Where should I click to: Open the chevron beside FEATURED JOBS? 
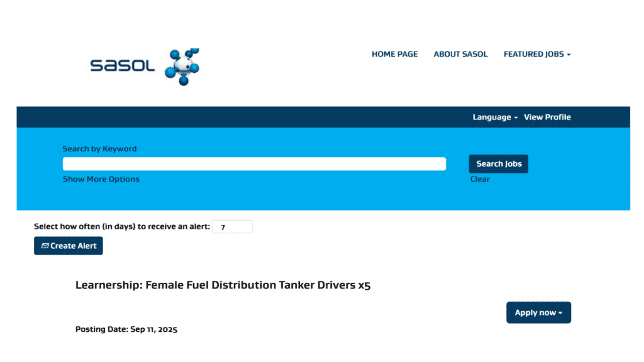tap(569, 54)
